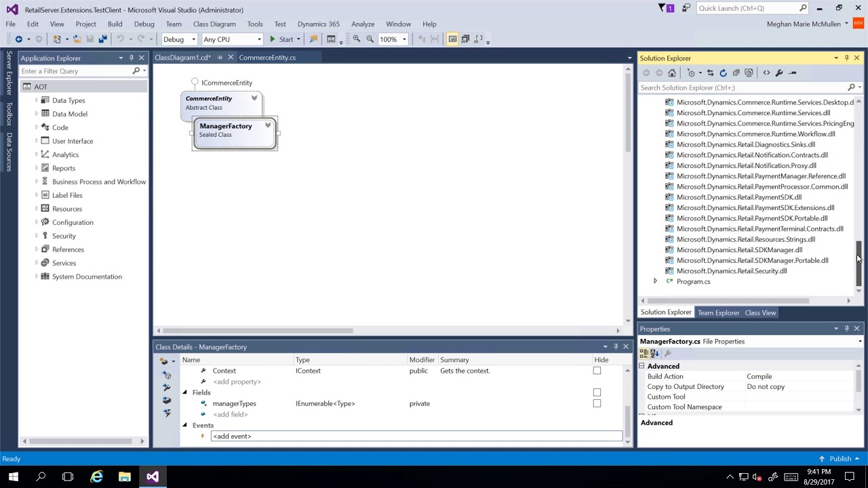Click the add event entry field
Screen dimensions: 868x488
tap(416, 436)
